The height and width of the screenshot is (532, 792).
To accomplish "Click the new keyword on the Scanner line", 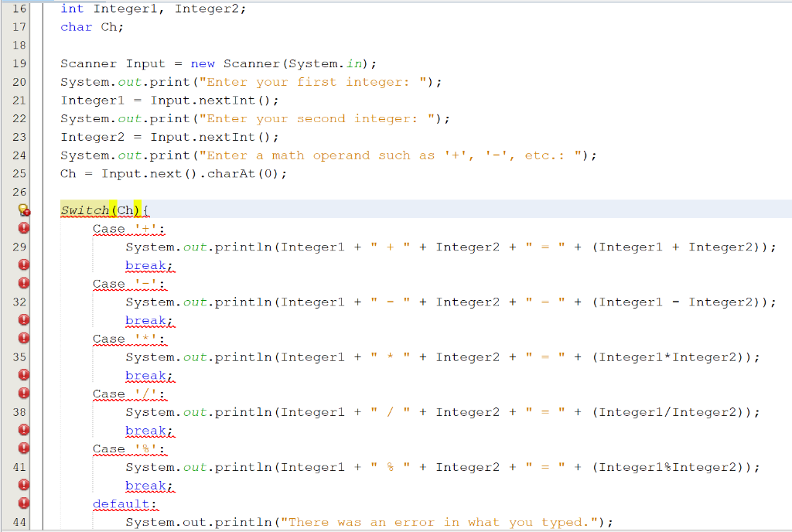I will pos(203,63).
